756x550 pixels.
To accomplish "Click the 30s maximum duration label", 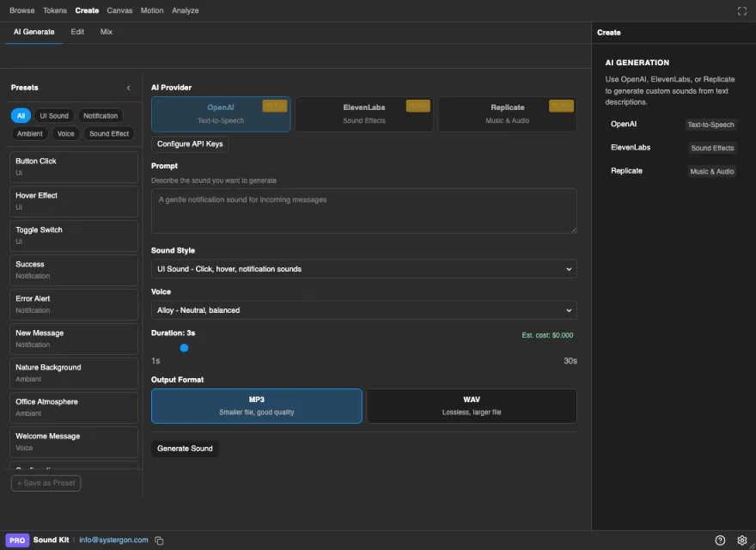I will click(x=570, y=361).
